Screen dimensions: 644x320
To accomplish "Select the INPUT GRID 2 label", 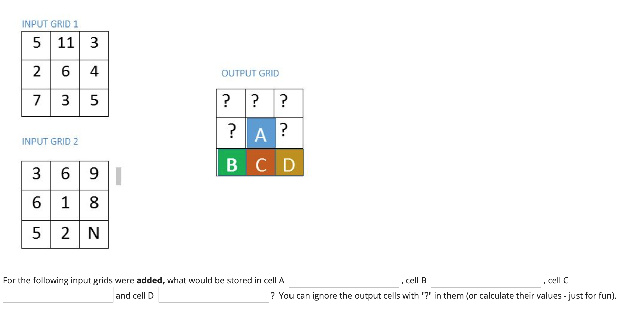I will click(x=50, y=141).
